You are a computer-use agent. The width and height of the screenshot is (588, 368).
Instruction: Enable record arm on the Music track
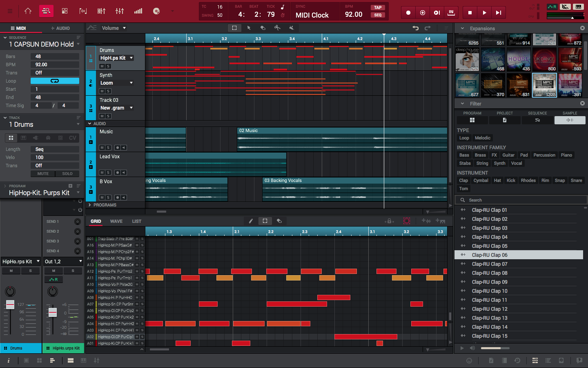117,148
